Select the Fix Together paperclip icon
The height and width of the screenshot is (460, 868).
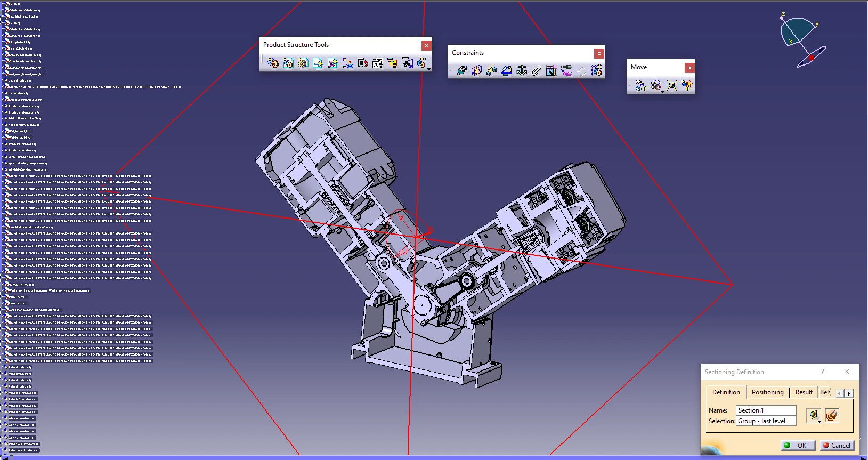point(537,70)
